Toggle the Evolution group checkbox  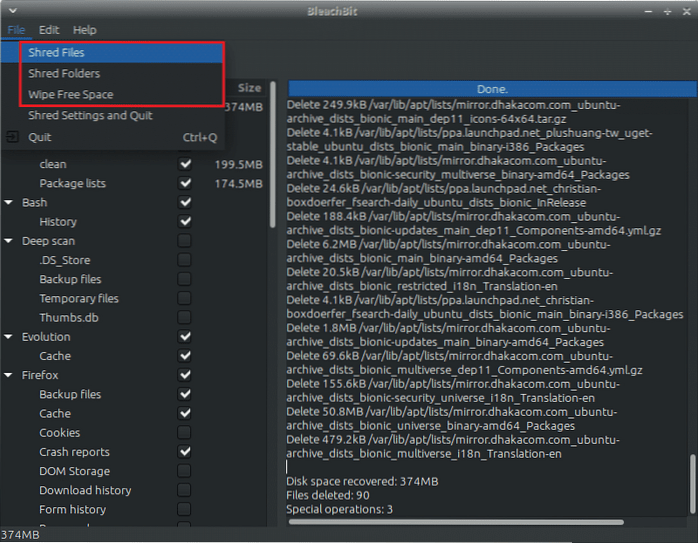[185, 337]
